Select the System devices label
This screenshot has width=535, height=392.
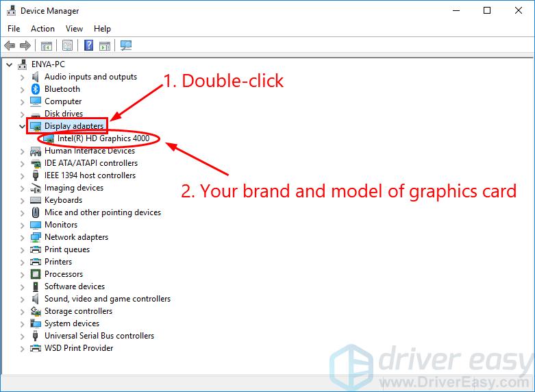point(72,323)
